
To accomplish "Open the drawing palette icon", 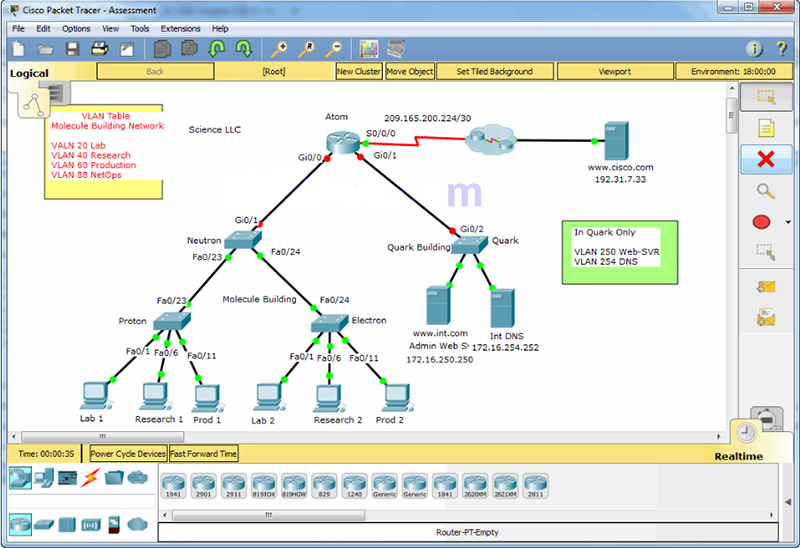I will pyautogui.click(x=369, y=49).
